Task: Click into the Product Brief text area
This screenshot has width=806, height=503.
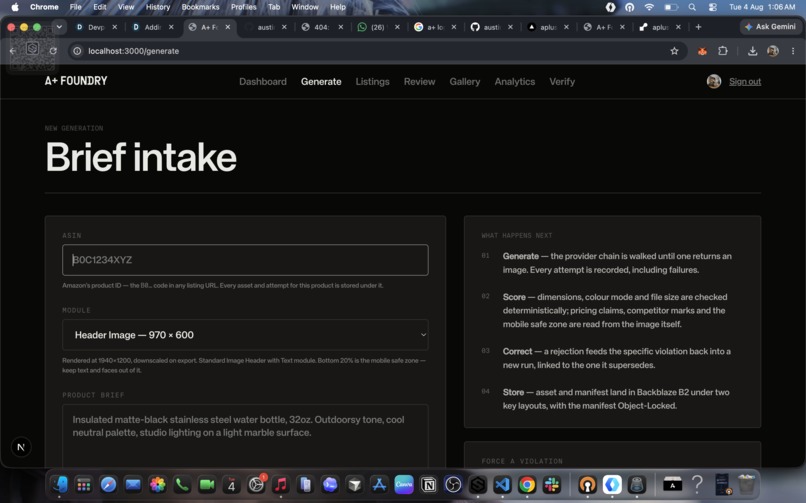Action: [245, 436]
